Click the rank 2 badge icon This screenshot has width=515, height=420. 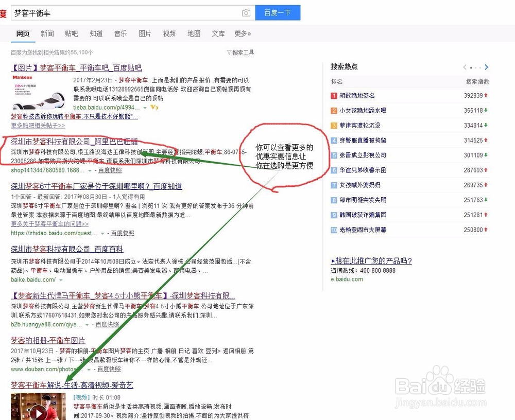click(x=334, y=110)
